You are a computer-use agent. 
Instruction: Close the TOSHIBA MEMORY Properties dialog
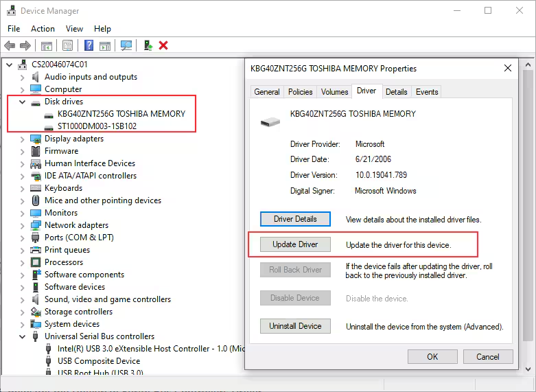[x=508, y=68]
